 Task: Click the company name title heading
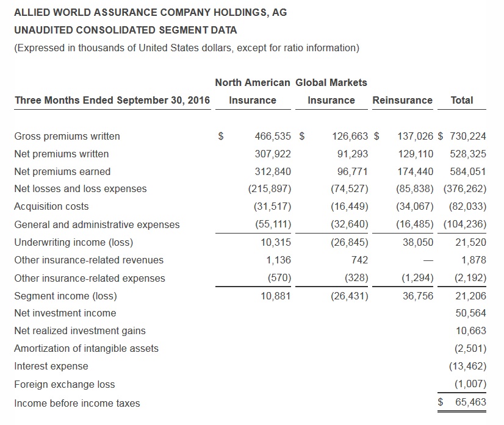coord(150,12)
